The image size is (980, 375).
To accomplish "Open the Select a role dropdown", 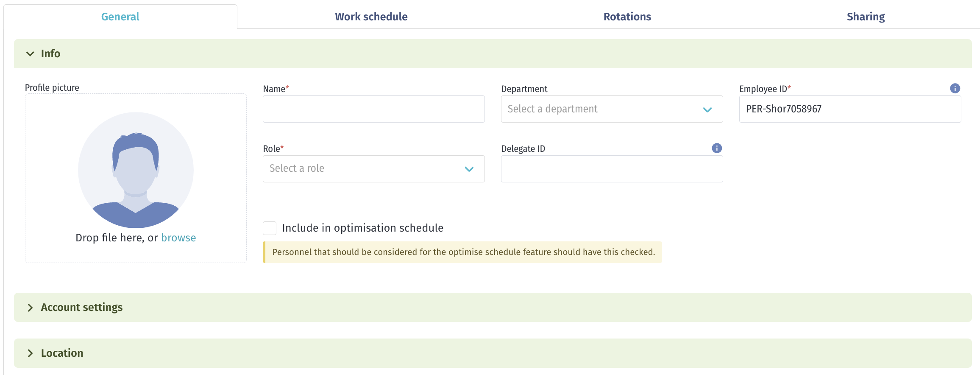I will click(x=373, y=169).
